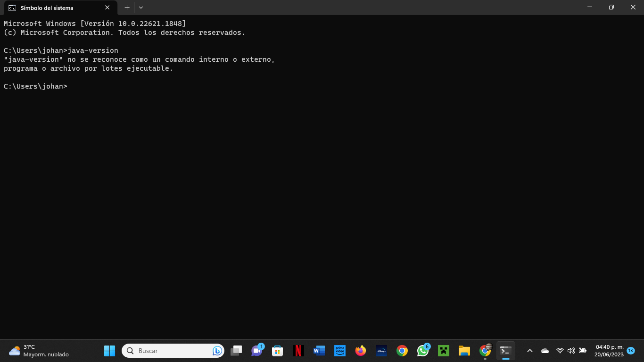This screenshot has height=362, width=644.
Task: Click the Microsoft Corporation copyright line
Action: (124, 33)
